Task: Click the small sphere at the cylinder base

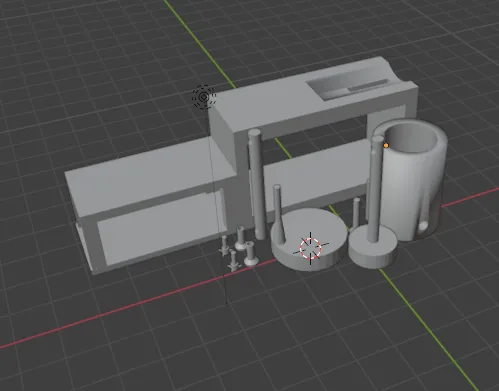Action: click(x=423, y=226)
